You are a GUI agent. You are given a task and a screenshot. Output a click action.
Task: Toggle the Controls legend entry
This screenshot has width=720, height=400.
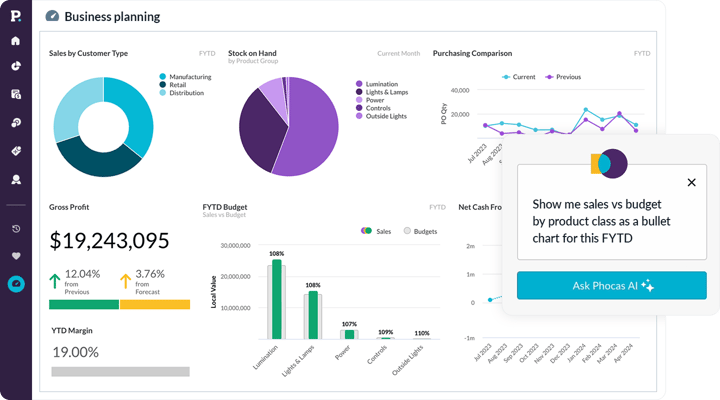(x=373, y=108)
